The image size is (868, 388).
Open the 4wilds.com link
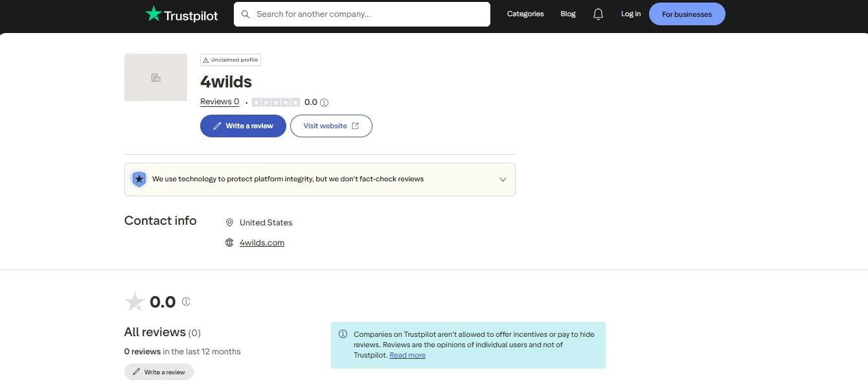[x=262, y=243]
